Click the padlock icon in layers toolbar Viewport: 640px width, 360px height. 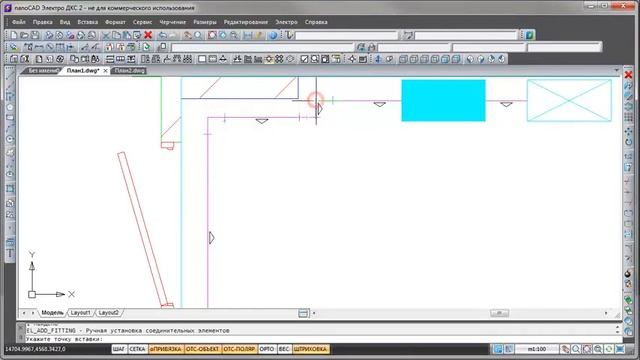pos(371,47)
